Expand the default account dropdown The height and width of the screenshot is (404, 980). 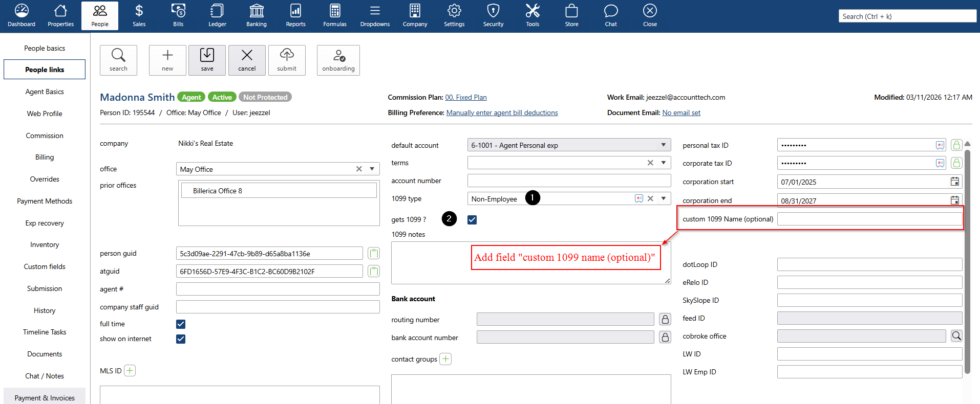[x=663, y=145]
